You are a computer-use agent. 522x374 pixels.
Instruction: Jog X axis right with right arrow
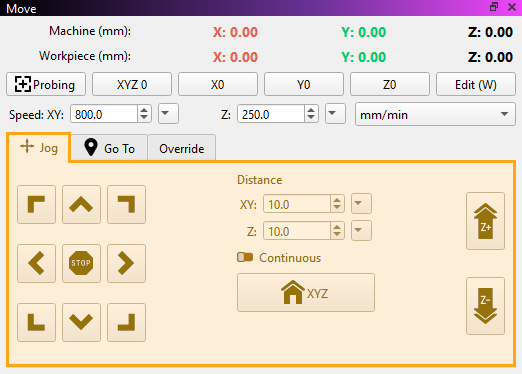pyautogui.click(x=126, y=263)
